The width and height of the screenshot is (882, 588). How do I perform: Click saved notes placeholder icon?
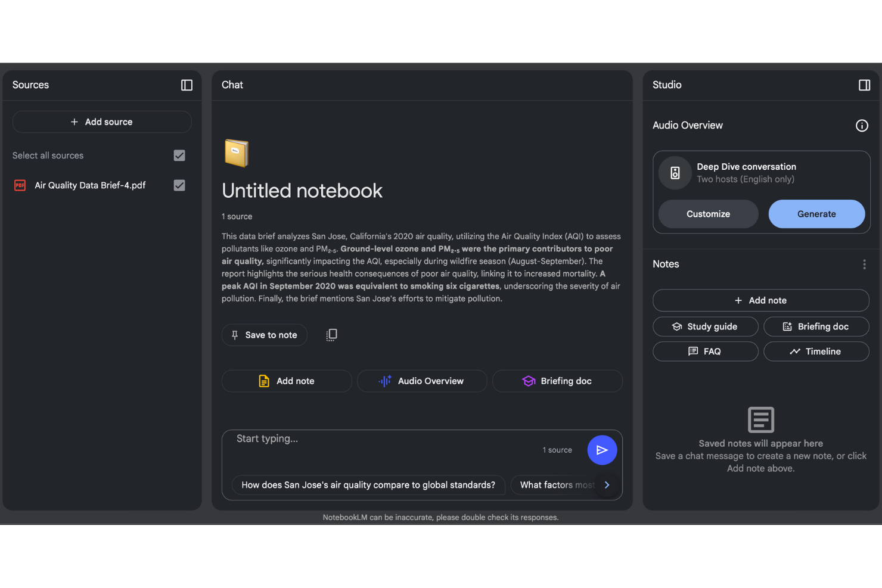(x=760, y=420)
